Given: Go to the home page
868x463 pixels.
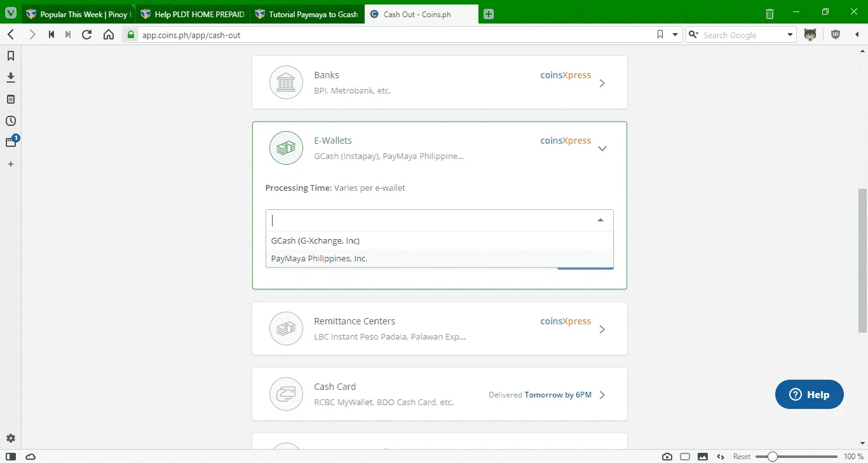Looking at the screenshot, I should [109, 34].
